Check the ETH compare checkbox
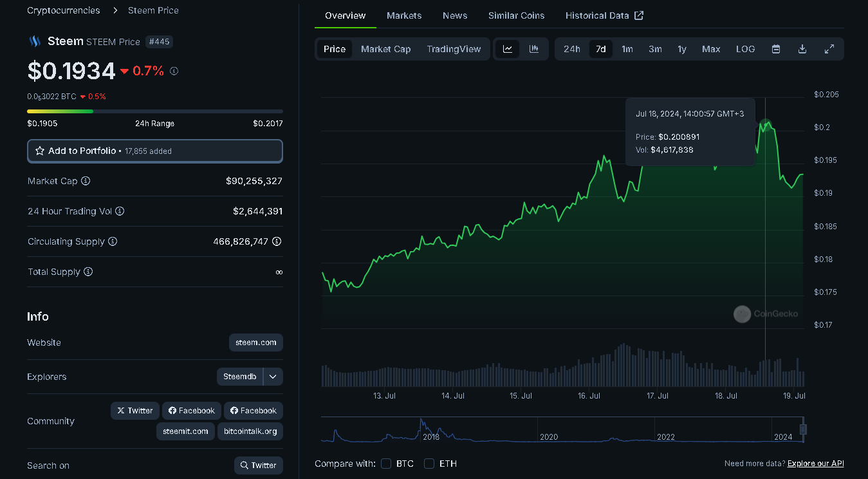This screenshot has height=479, width=868. click(429, 464)
